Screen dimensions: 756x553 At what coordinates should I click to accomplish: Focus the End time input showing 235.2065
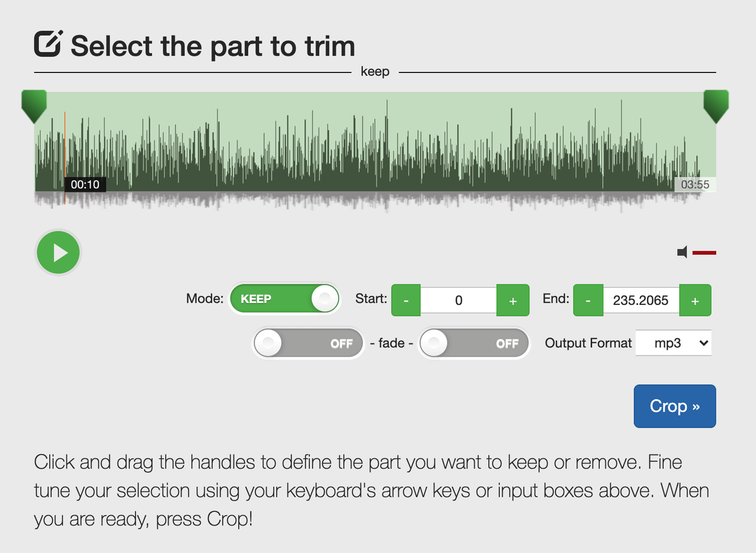tap(641, 300)
